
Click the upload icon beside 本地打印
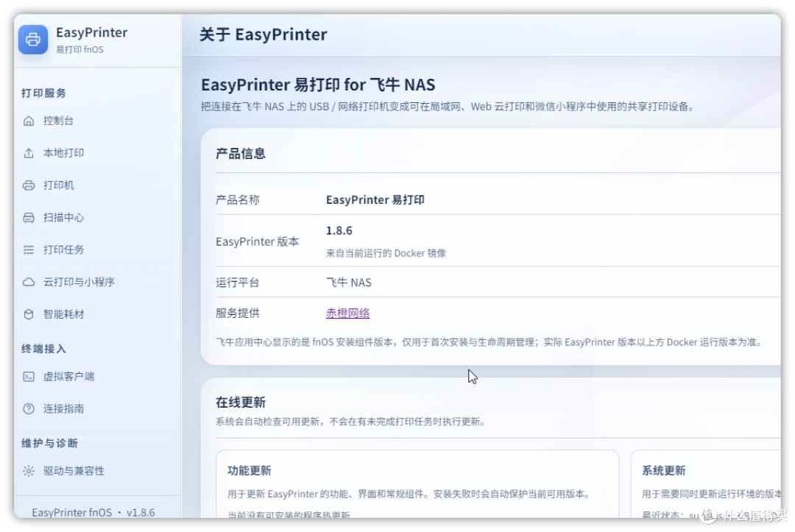click(x=29, y=153)
